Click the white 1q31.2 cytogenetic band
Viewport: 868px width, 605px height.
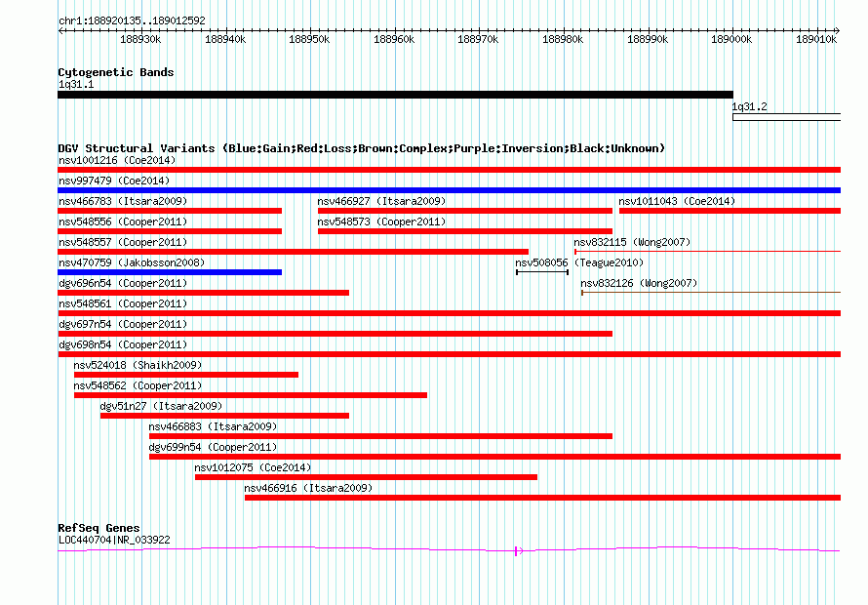pyautogui.click(x=787, y=117)
